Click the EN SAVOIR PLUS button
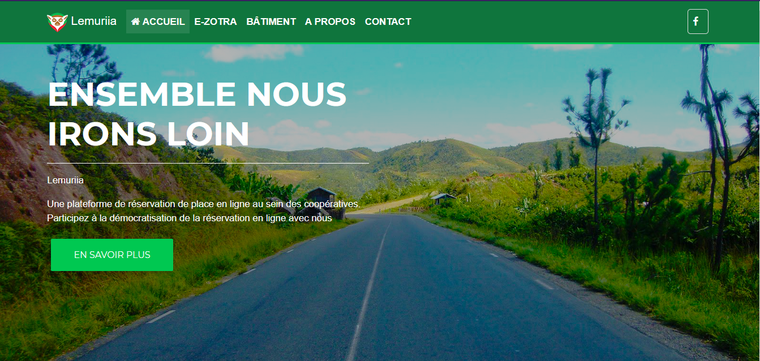The height and width of the screenshot is (361, 760). [112, 255]
